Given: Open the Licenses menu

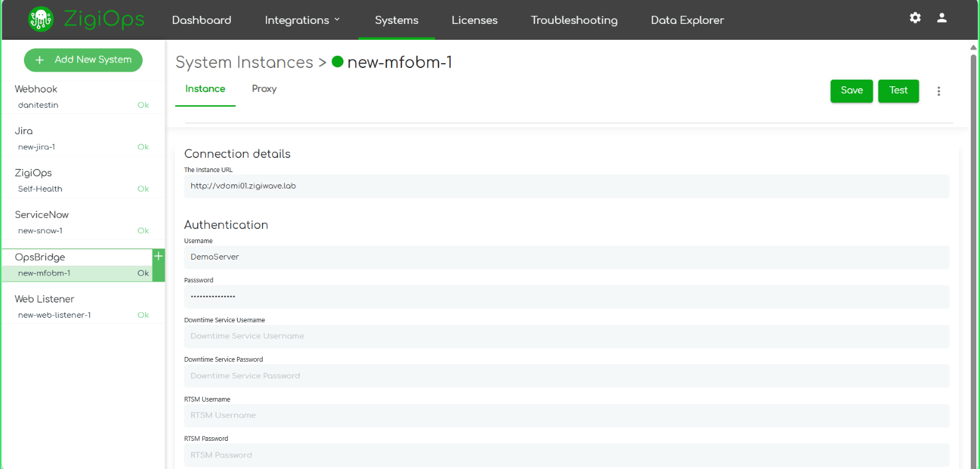Looking at the screenshot, I should click(475, 20).
